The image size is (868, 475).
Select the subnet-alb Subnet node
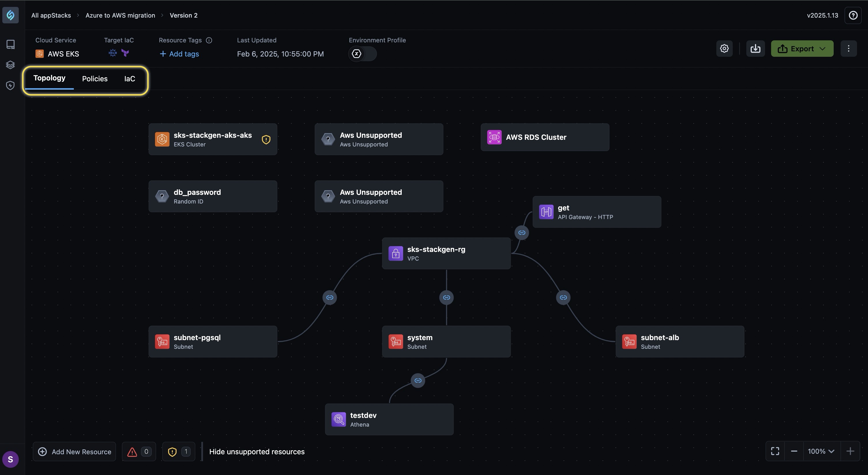(x=680, y=341)
